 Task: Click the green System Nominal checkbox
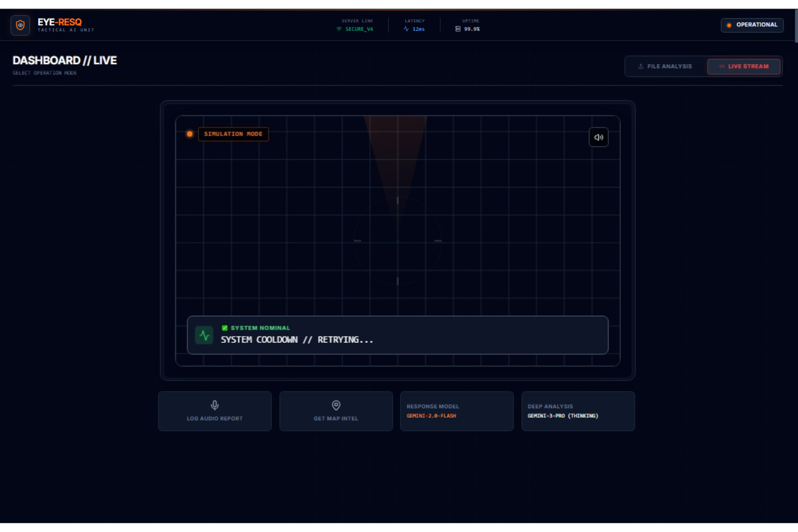click(224, 328)
